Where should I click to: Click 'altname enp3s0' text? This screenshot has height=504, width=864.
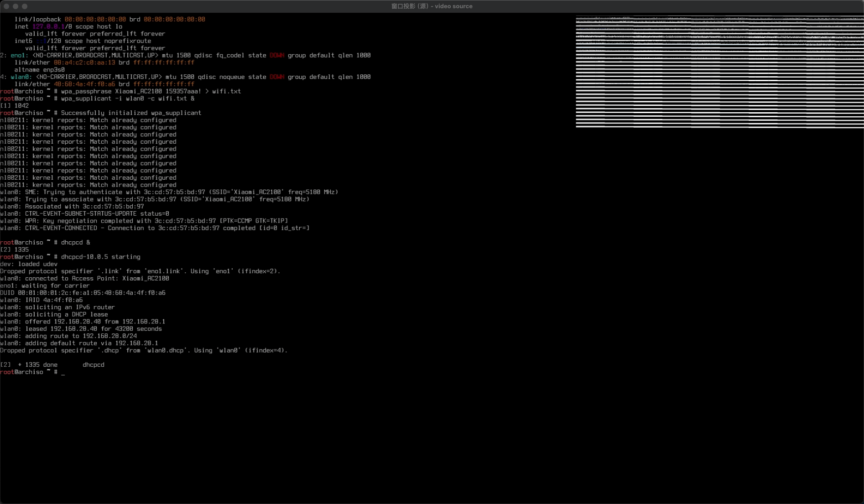(39, 70)
